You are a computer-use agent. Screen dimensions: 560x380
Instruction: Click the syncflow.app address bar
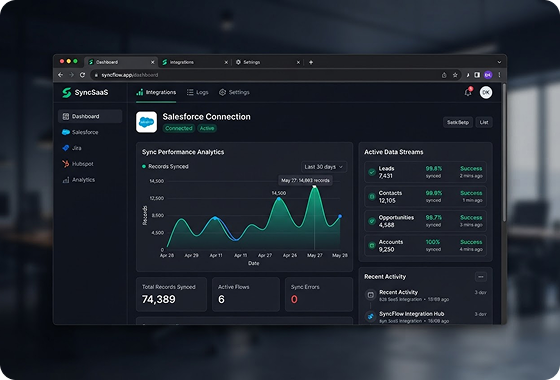point(264,75)
